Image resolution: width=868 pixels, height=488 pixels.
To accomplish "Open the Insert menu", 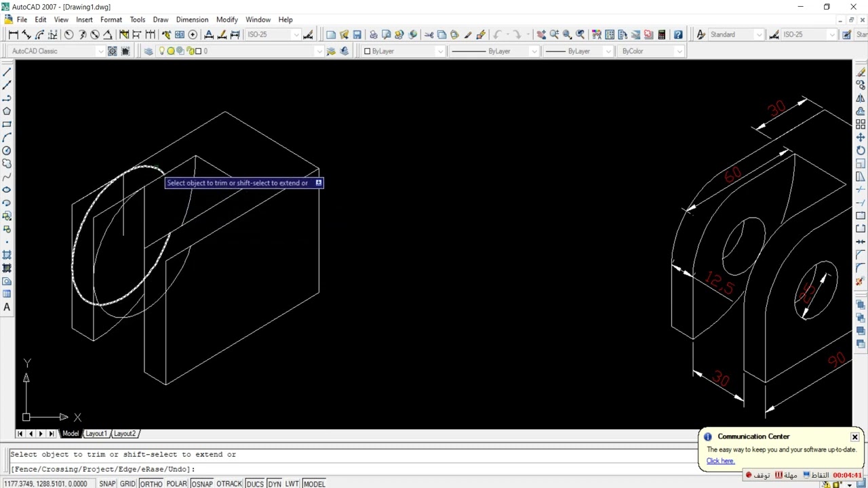I will click(84, 20).
